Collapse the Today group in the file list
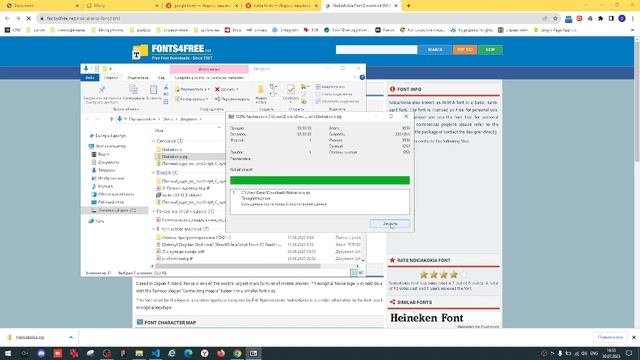The image size is (640, 360). click(154, 141)
